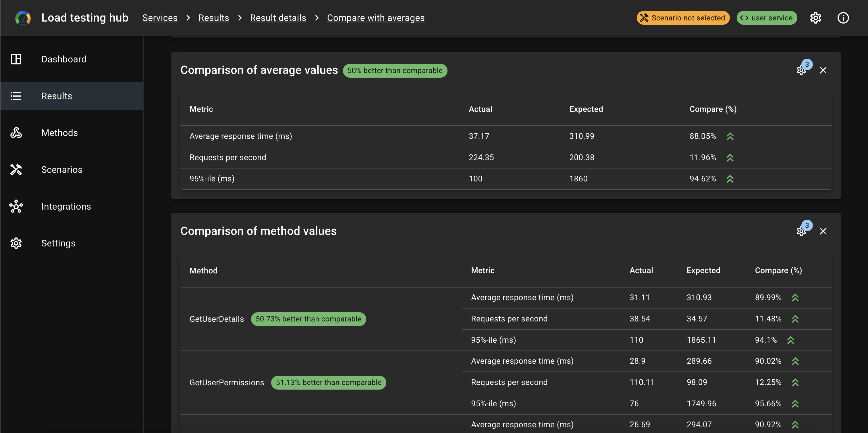Open Services breadcrumb link
Viewport: 868px width, 433px height.
(160, 18)
